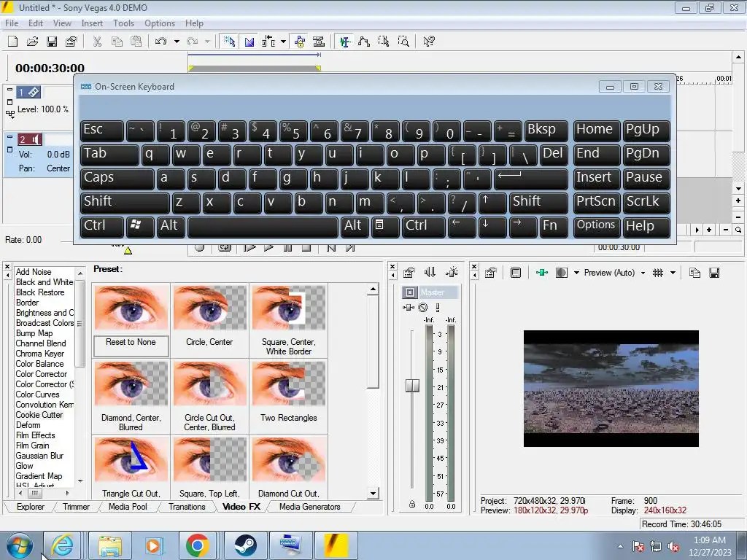The height and width of the screenshot is (560, 747).
Task: Toggle Split Screen View icon in preview
Action: click(562, 273)
